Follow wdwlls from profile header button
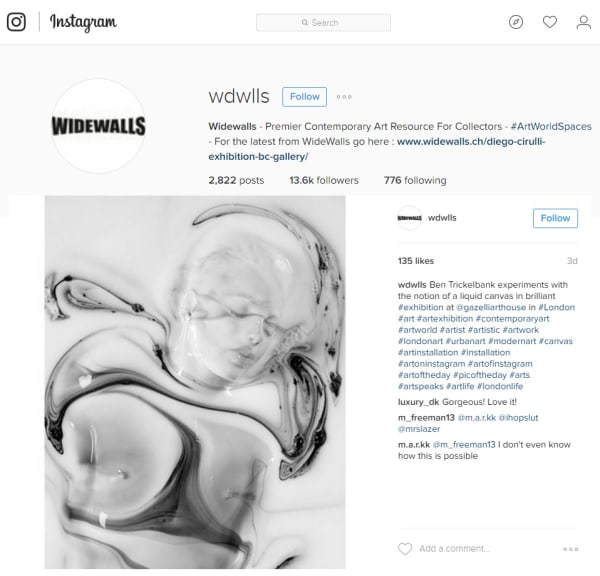 pos(305,96)
